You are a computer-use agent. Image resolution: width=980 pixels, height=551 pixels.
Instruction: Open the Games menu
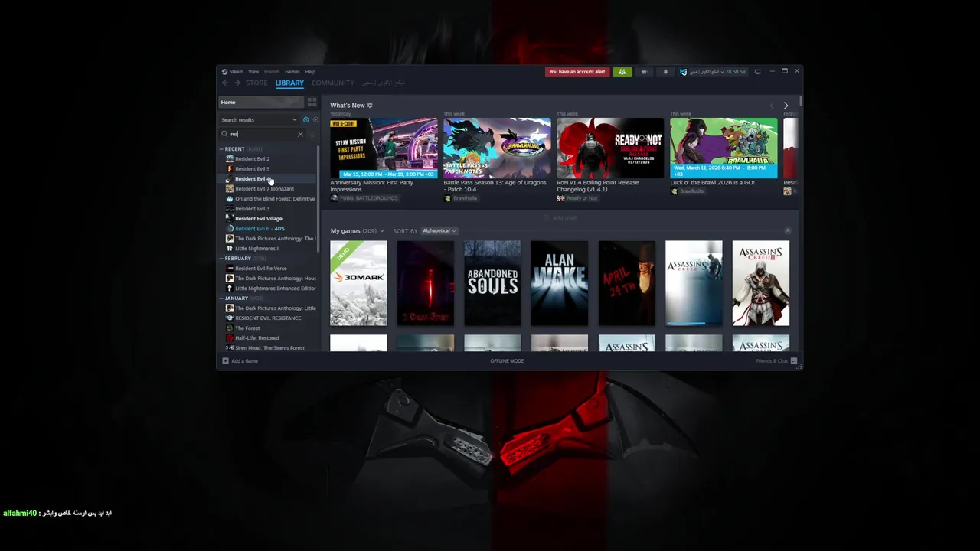coord(292,72)
